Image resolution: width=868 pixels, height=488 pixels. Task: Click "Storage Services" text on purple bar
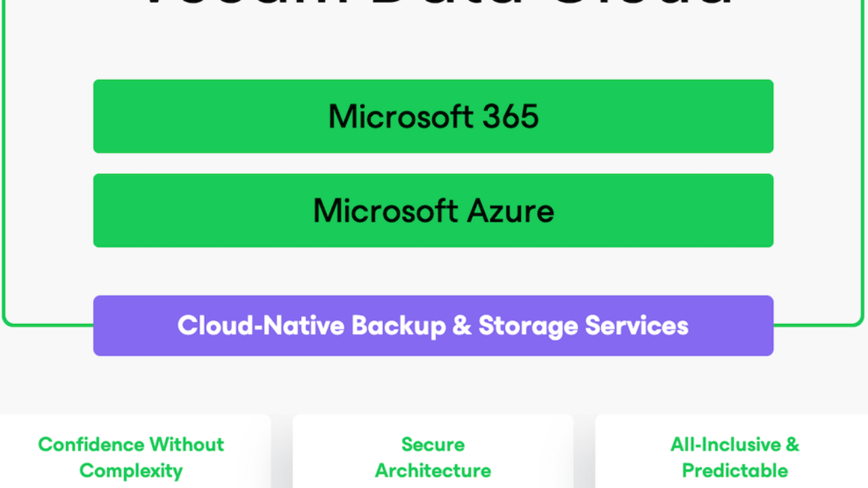tap(583, 326)
